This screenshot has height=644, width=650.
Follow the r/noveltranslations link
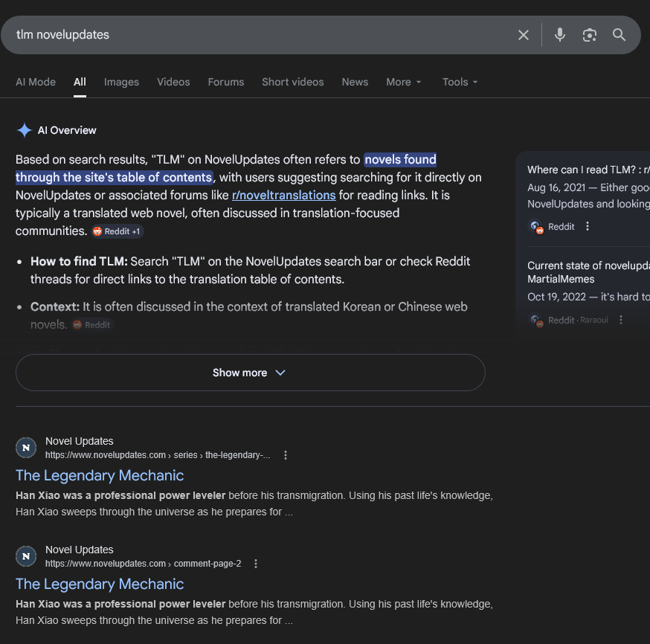pos(283,195)
